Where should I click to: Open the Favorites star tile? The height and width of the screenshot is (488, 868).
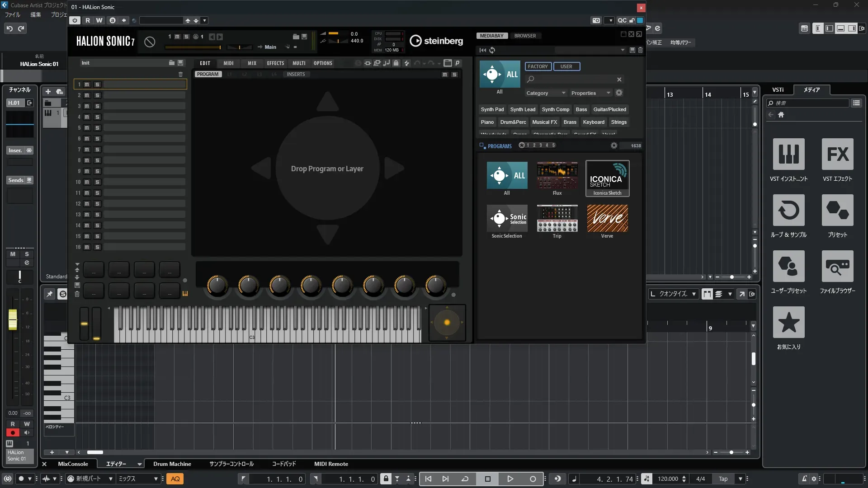(788, 323)
